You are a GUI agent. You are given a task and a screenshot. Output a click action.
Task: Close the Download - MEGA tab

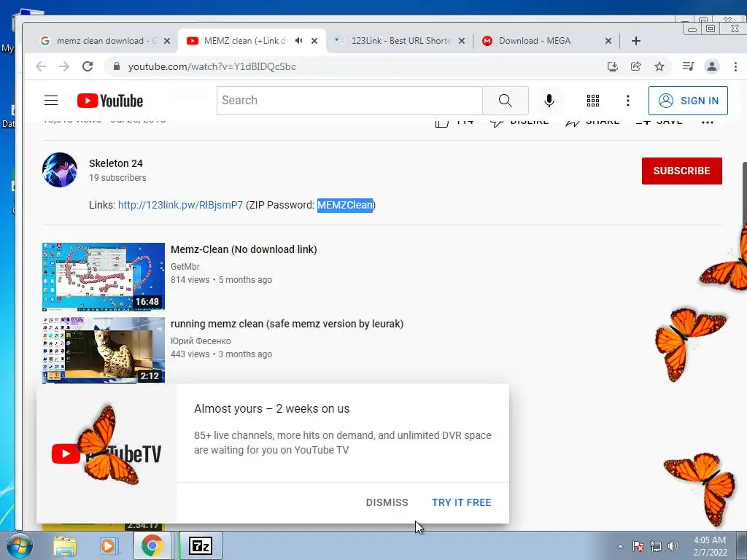click(x=608, y=41)
